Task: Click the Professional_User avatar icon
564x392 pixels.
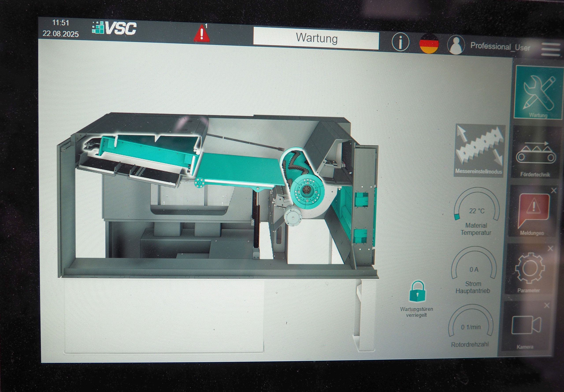Action: [456, 45]
